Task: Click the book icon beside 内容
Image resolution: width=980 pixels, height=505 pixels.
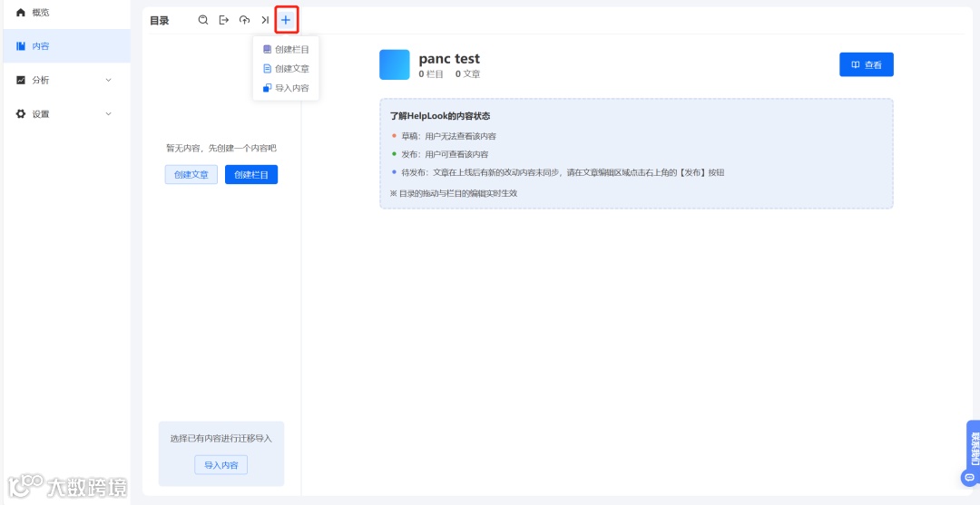Action: pos(21,46)
